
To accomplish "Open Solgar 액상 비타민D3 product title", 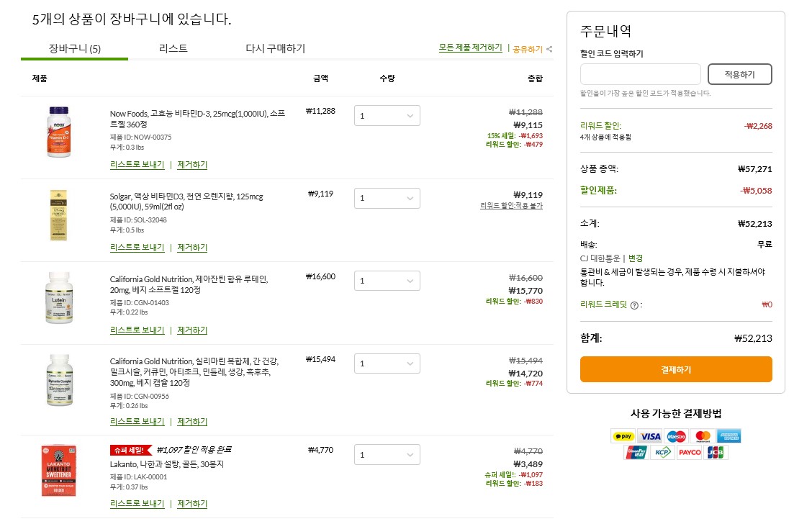I will (x=186, y=202).
